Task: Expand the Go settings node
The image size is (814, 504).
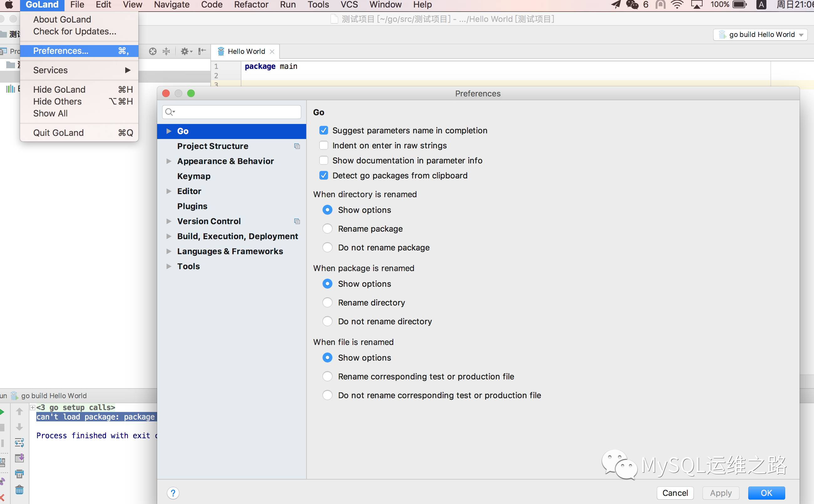Action: click(169, 131)
